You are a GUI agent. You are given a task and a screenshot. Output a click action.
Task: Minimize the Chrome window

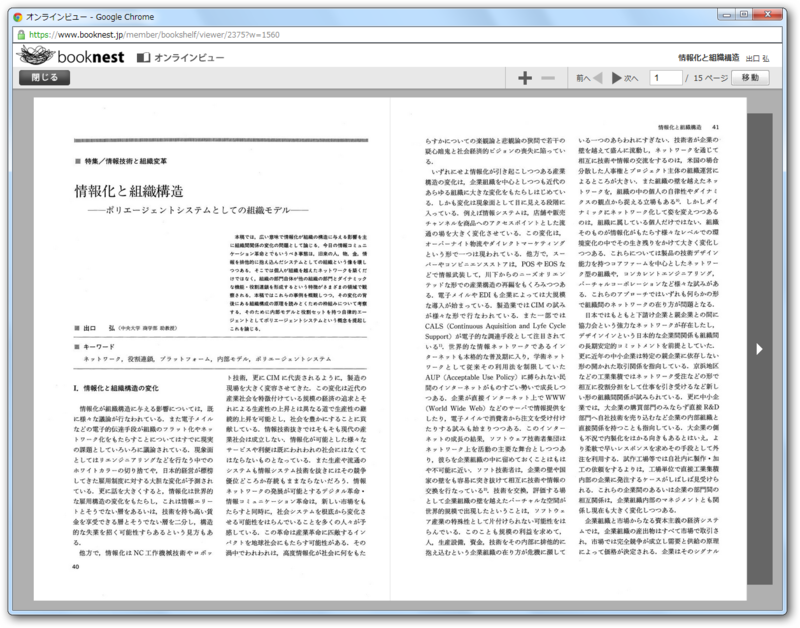[727, 14]
